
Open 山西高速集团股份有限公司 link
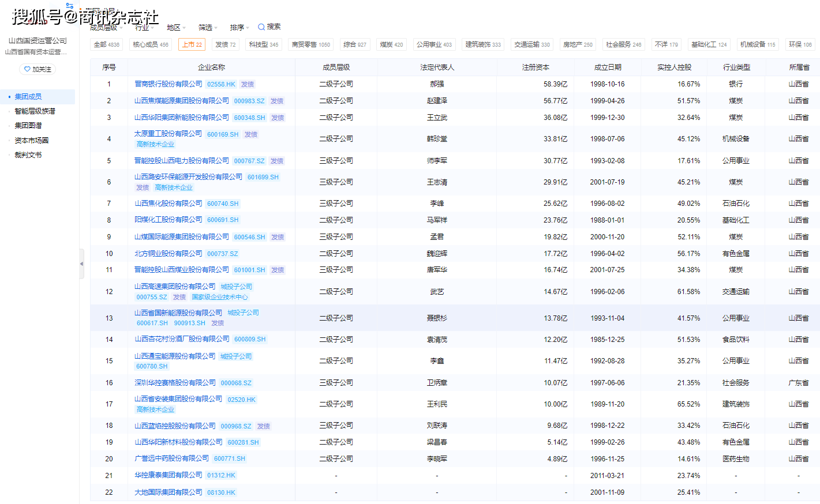[175, 287]
